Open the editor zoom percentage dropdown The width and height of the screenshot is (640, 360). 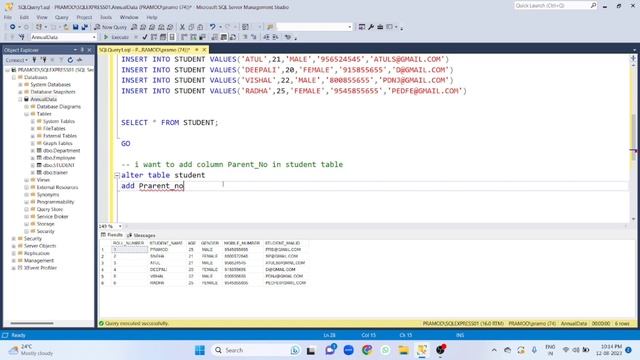pyautogui.click(x=120, y=226)
